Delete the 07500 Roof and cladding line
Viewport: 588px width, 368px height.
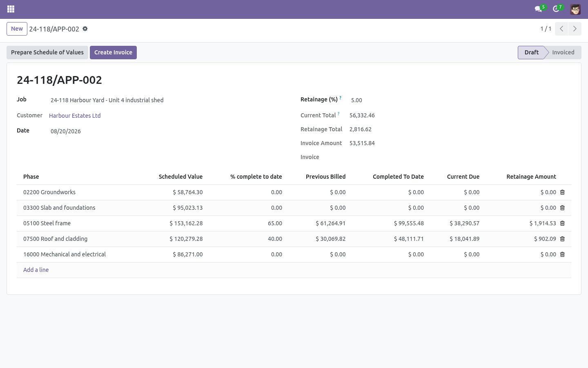[x=562, y=239]
